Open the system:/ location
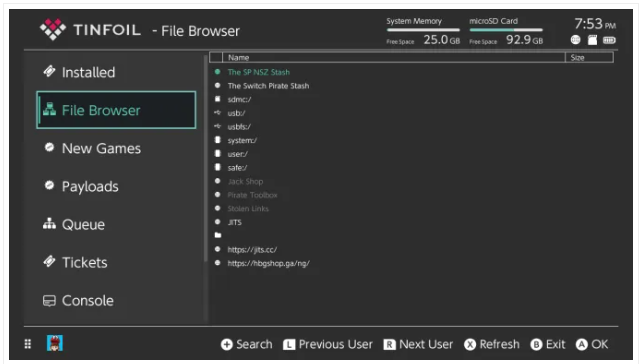 (242, 140)
